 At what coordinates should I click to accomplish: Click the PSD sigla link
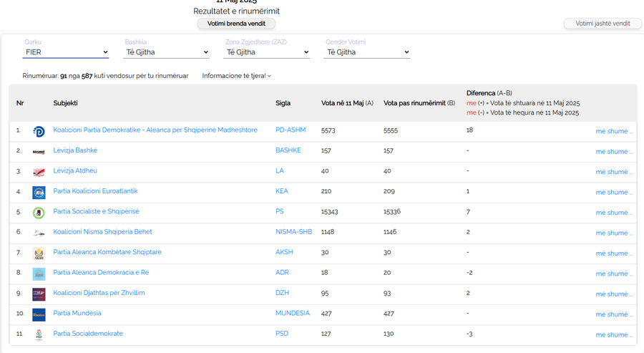tap(282, 333)
